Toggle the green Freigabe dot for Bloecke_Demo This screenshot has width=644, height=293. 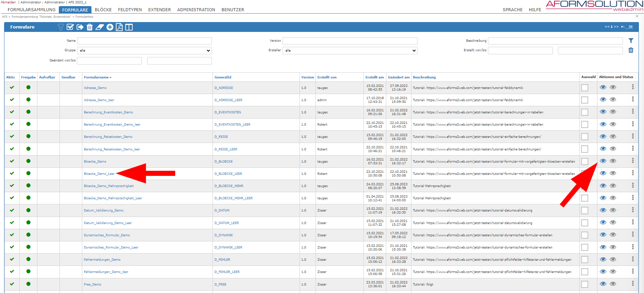[x=28, y=161]
